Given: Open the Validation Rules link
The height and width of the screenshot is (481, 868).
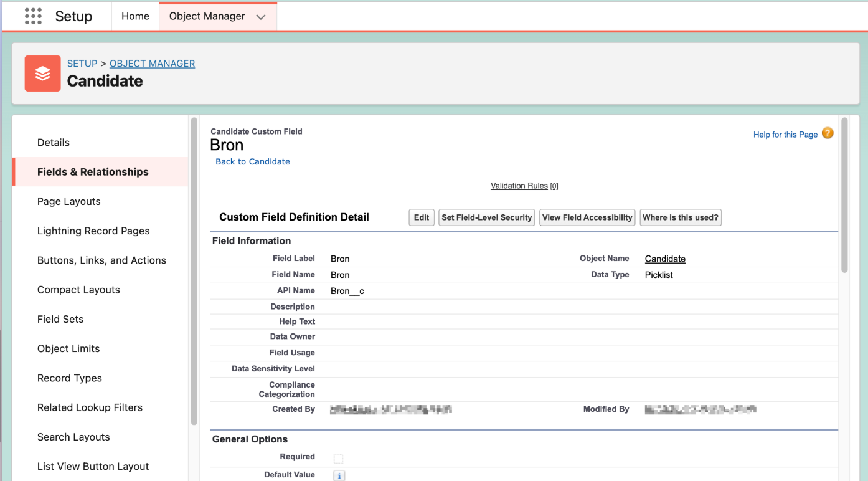Looking at the screenshot, I should [519, 186].
